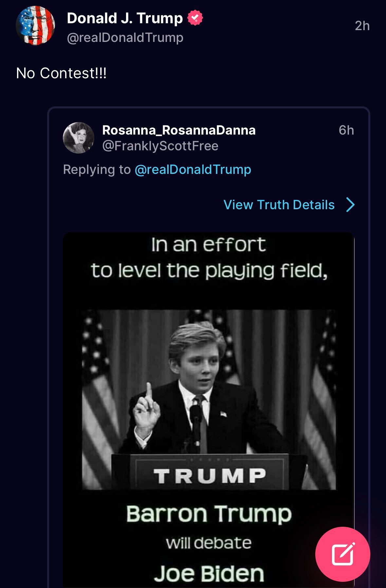Click the 'Joe Biden' caption at image bottom
Image resolution: width=386 pixels, height=588 pixels.
click(209, 574)
